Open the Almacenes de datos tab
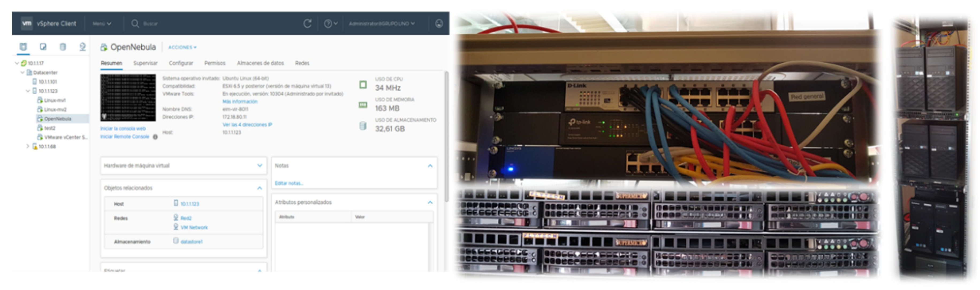980x290 pixels. (260, 63)
